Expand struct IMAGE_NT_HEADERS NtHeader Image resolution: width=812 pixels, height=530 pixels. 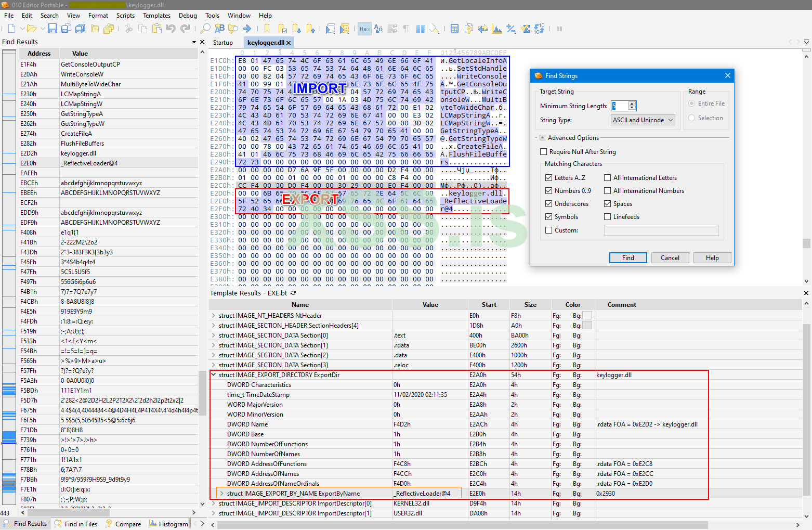[214, 316]
